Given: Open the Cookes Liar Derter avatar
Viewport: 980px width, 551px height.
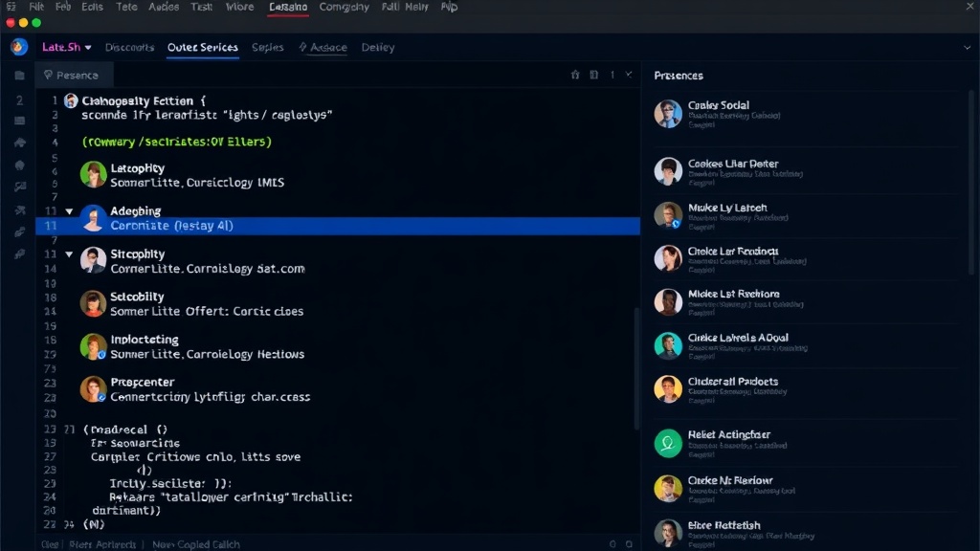Looking at the screenshot, I should 668,171.
